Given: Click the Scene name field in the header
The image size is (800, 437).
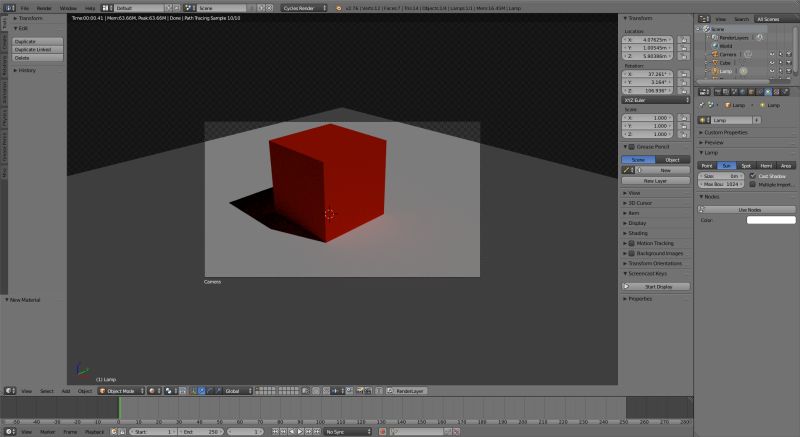Looking at the screenshot, I should (222, 8).
